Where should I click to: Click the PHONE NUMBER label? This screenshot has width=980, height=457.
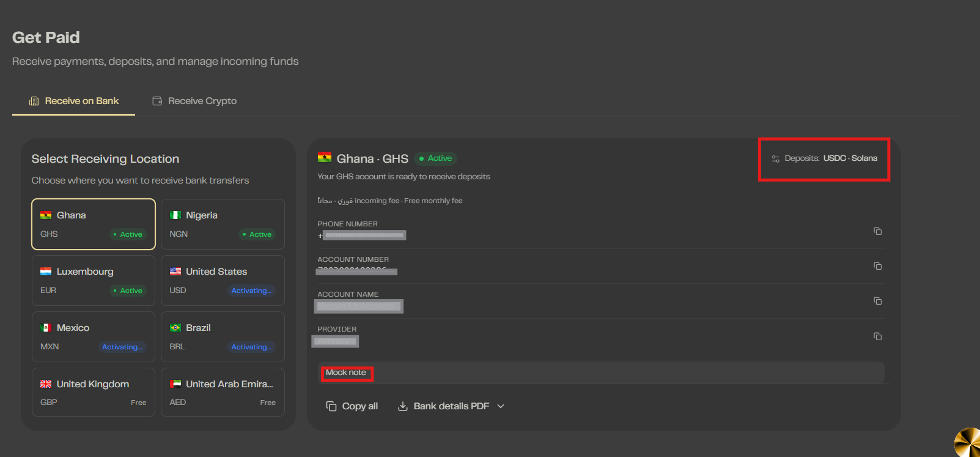[347, 224]
